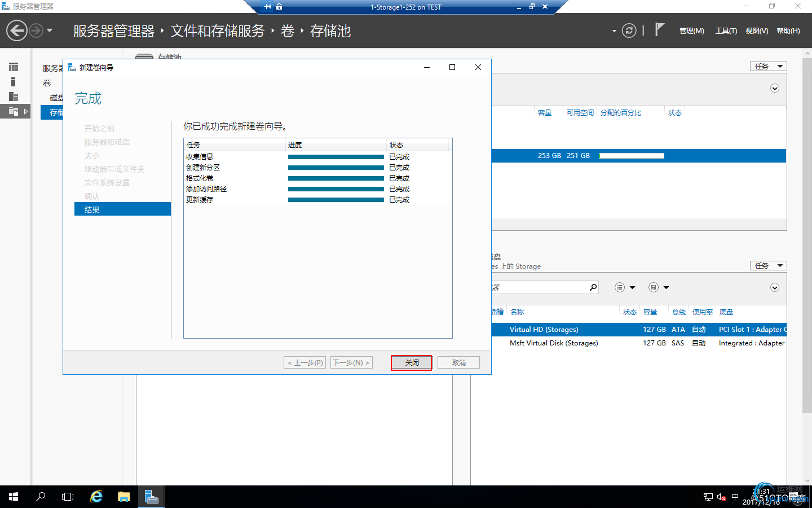The image size is (812, 508).
Task: Click the 中 input method indicator
Action: point(735,497)
